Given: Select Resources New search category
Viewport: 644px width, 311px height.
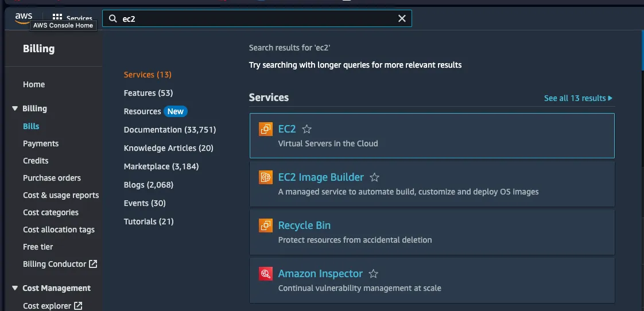Looking at the screenshot, I should (156, 111).
